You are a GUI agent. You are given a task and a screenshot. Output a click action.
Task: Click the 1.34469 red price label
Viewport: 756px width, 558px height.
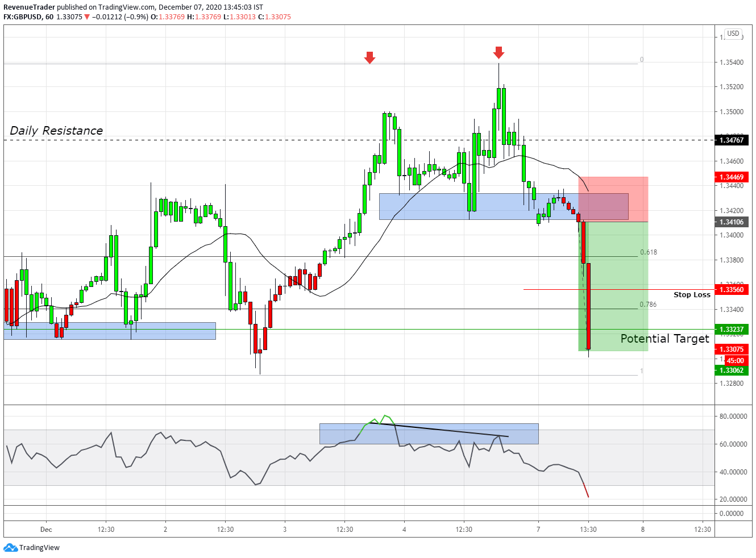tap(732, 177)
